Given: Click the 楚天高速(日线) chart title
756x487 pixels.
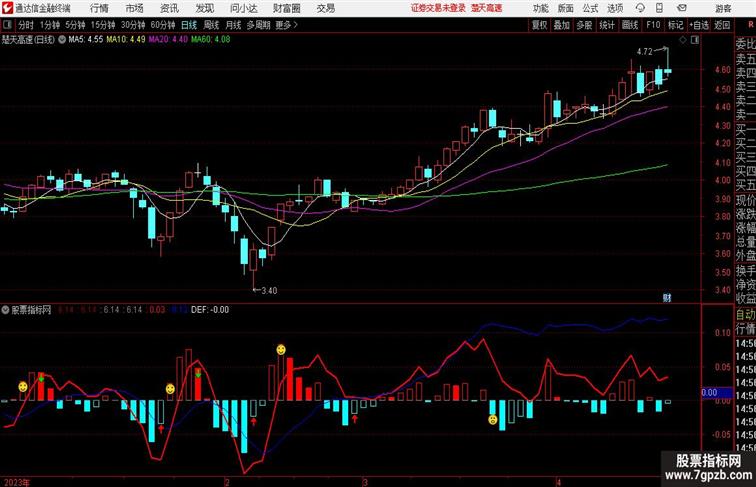Looking at the screenshot, I should (28, 40).
